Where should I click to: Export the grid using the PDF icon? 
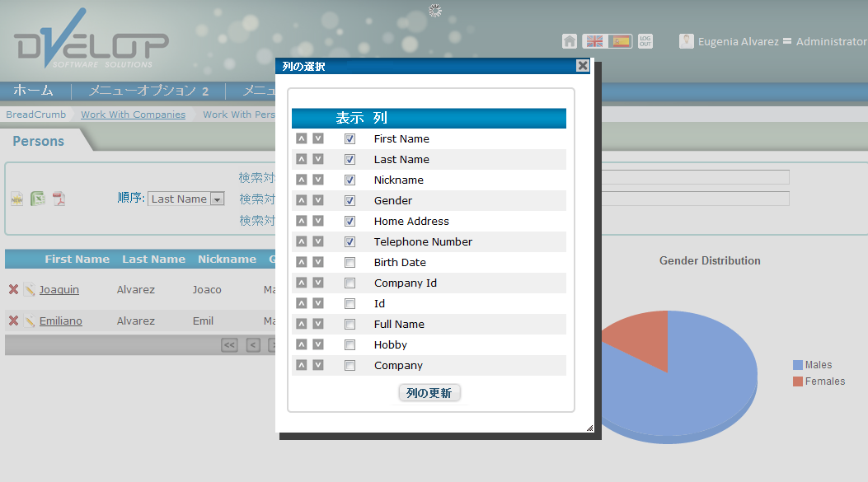pos(59,199)
